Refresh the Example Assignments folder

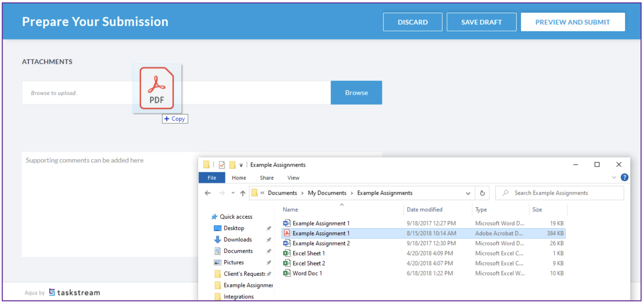[x=482, y=193]
